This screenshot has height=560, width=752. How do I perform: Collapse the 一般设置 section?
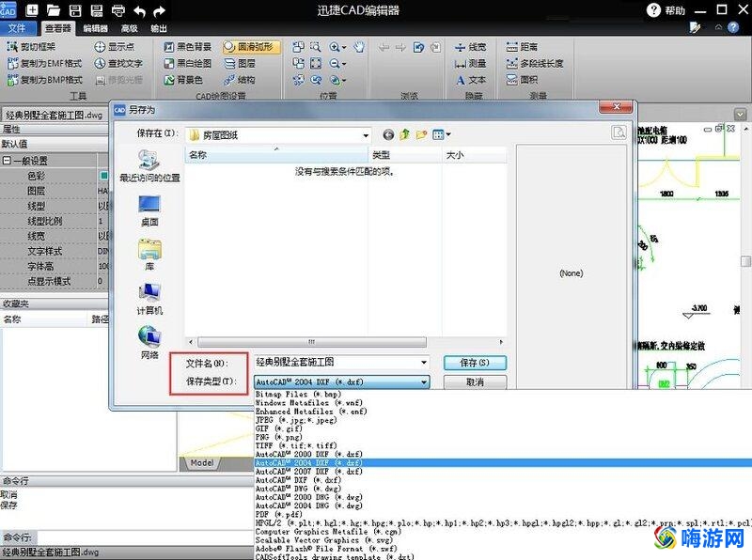click(x=7, y=161)
